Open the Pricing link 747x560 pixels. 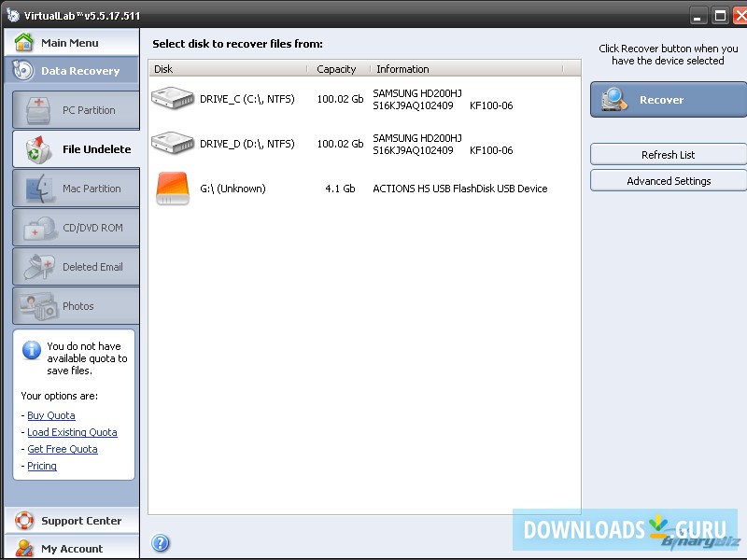pyautogui.click(x=42, y=466)
